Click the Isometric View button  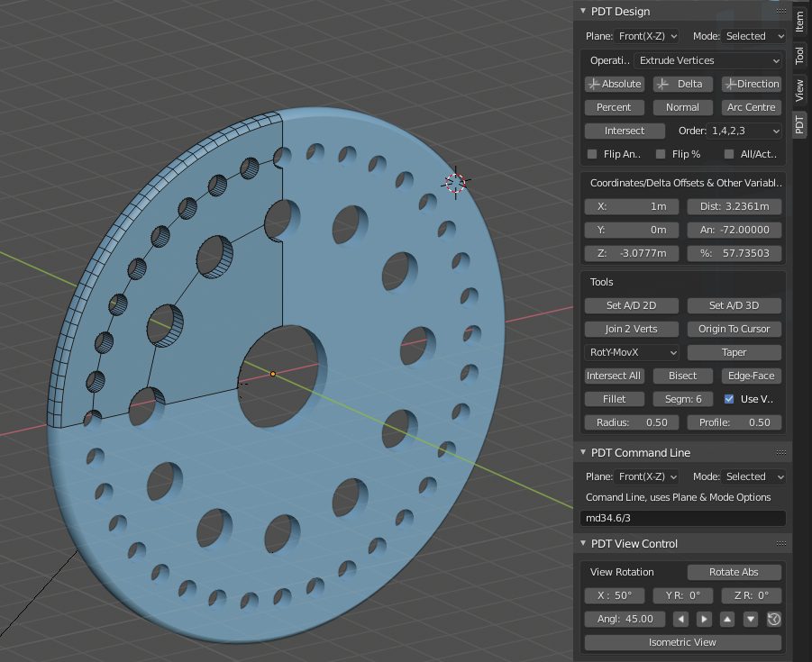(x=682, y=642)
